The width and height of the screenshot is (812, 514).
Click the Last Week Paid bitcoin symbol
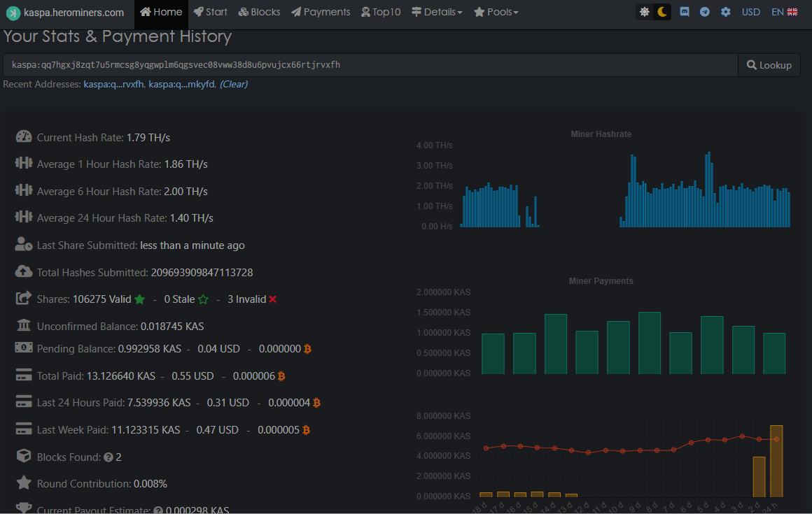click(306, 430)
